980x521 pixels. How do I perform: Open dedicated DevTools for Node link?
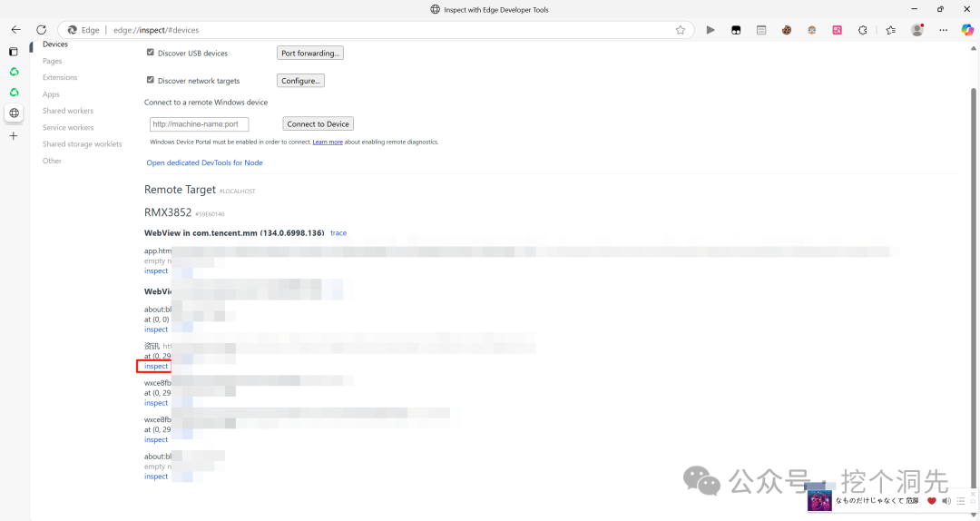(204, 162)
